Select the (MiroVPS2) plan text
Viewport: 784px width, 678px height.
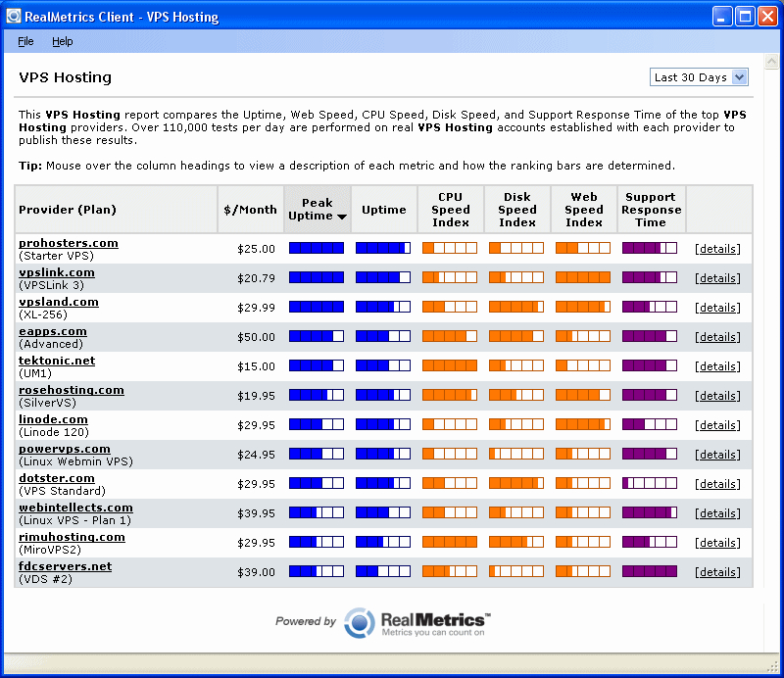(50, 550)
